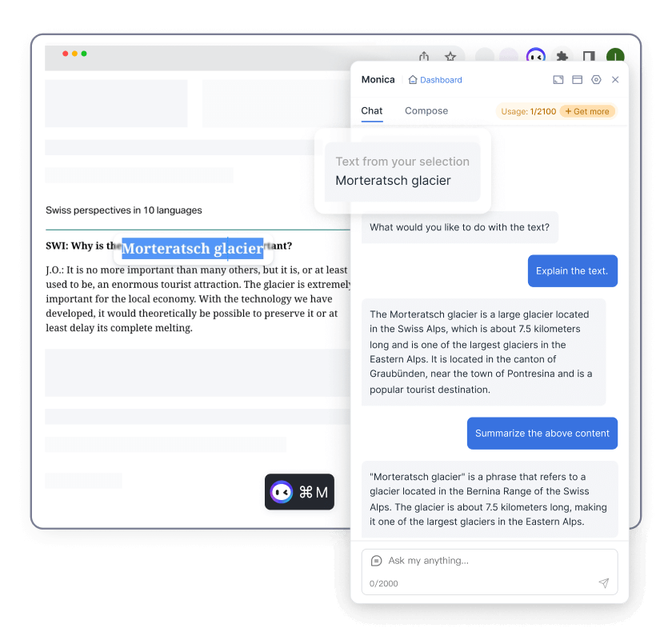Expand Monica panel to full screen
The width and height of the screenshot is (672, 640).
tap(558, 80)
